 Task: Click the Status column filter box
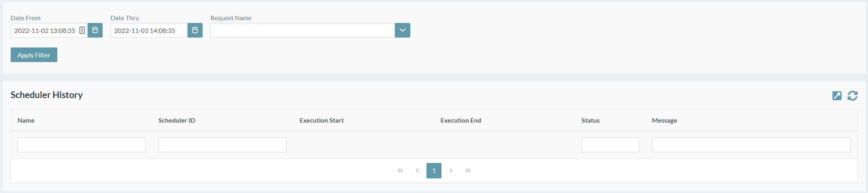[x=610, y=145]
